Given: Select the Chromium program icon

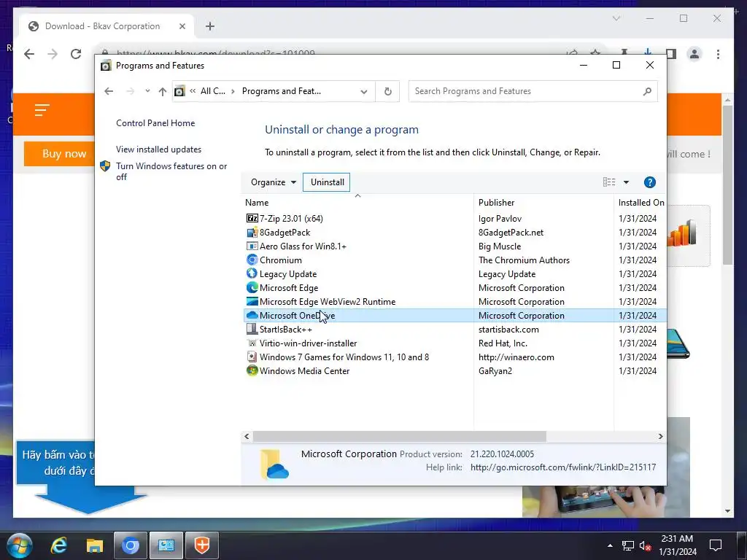Looking at the screenshot, I should coord(252,260).
